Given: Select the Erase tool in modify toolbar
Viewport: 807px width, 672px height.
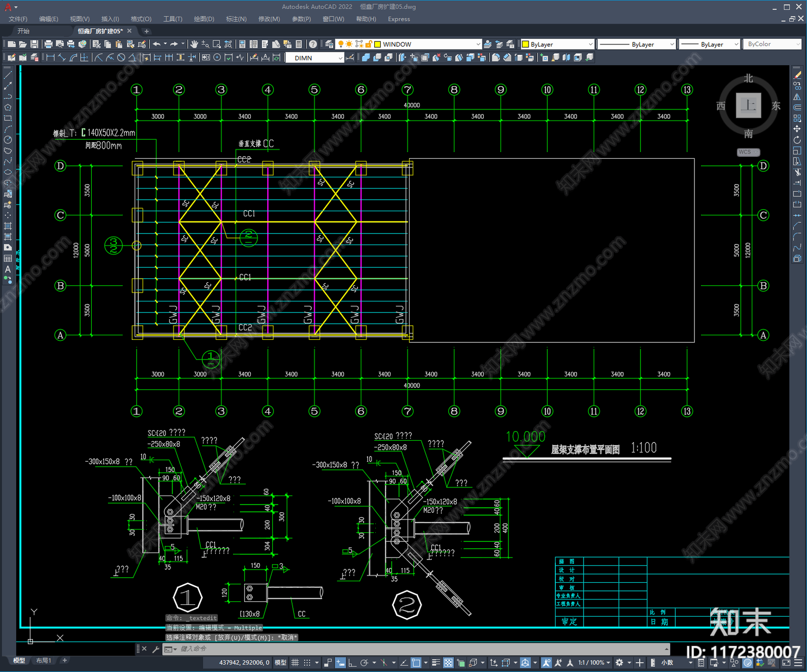Looking at the screenshot, I should [797, 75].
